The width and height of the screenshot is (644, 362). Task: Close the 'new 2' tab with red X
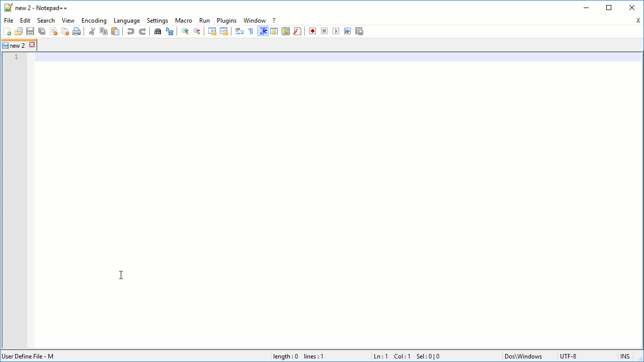(x=32, y=45)
